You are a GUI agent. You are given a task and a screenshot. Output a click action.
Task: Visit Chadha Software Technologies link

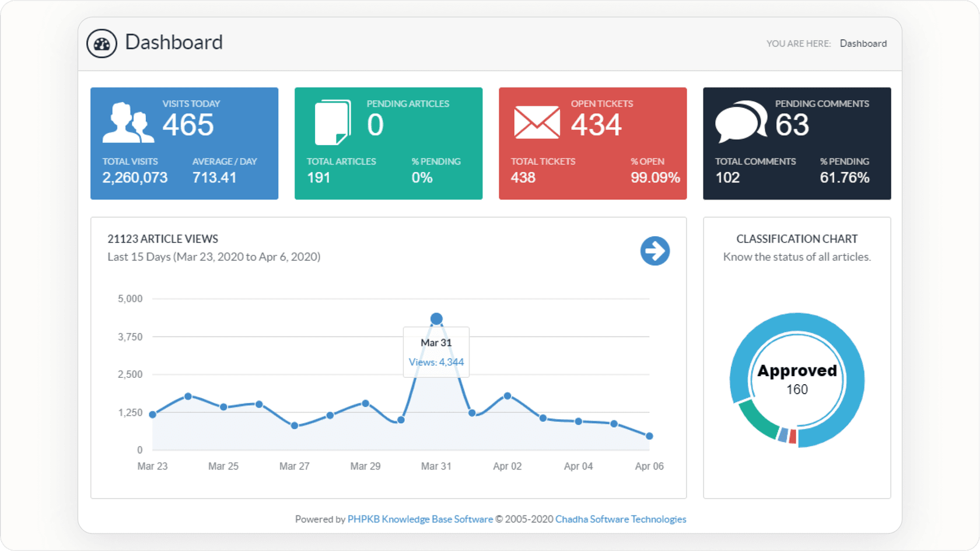(x=620, y=519)
